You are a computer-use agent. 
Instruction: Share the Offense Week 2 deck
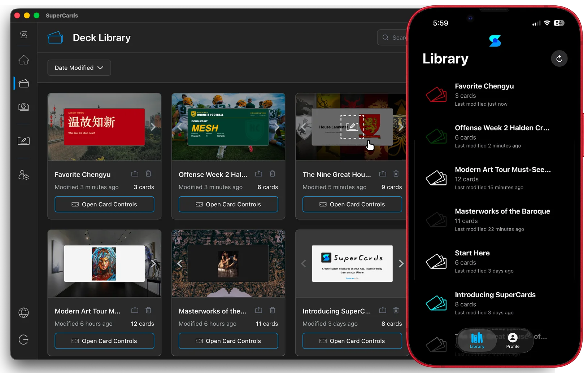(259, 174)
